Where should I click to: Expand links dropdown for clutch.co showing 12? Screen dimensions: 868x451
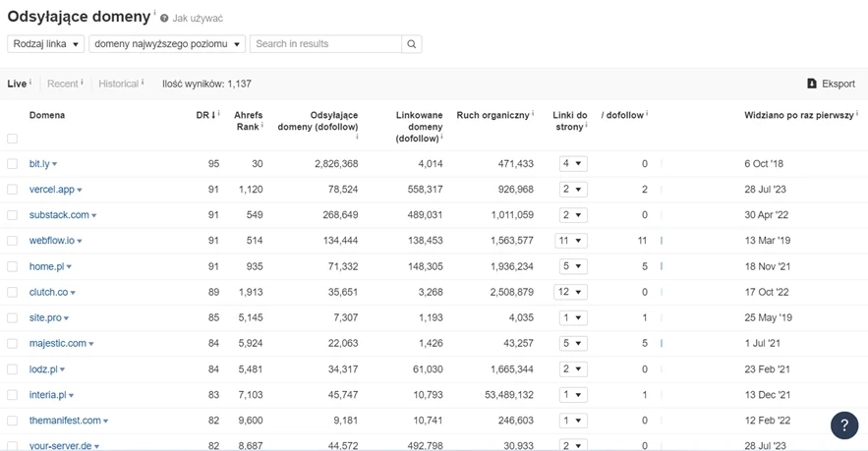tap(571, 292)
